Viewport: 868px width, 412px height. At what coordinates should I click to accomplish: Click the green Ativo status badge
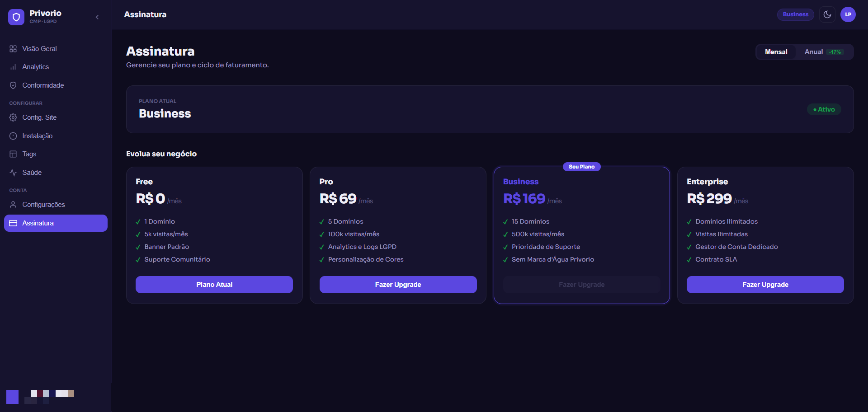click(824, 109)
